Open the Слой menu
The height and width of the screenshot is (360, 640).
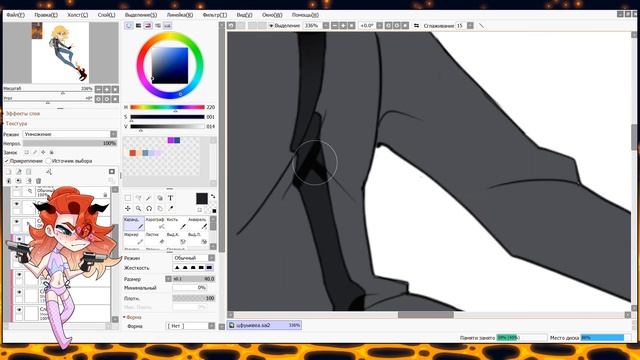coord(106,15)
